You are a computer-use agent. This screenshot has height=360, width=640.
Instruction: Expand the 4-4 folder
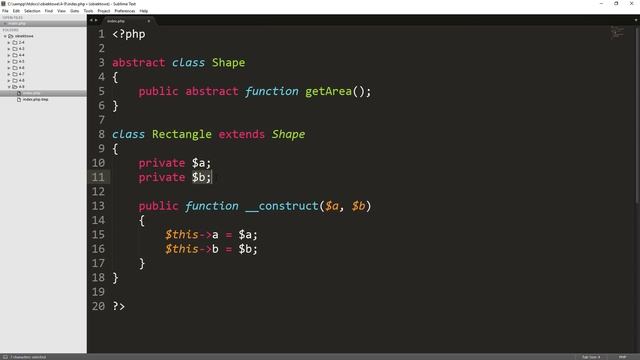point(9,55)
